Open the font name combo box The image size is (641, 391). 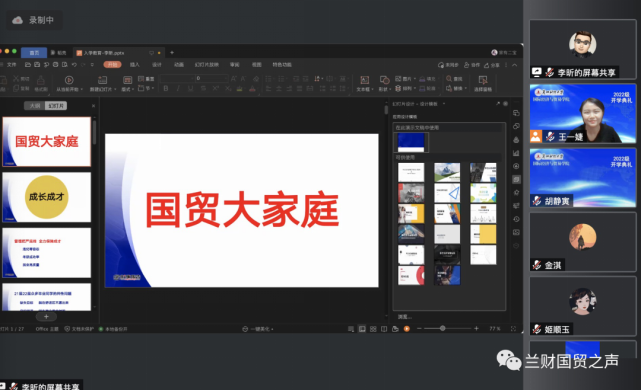click(176, 78)
